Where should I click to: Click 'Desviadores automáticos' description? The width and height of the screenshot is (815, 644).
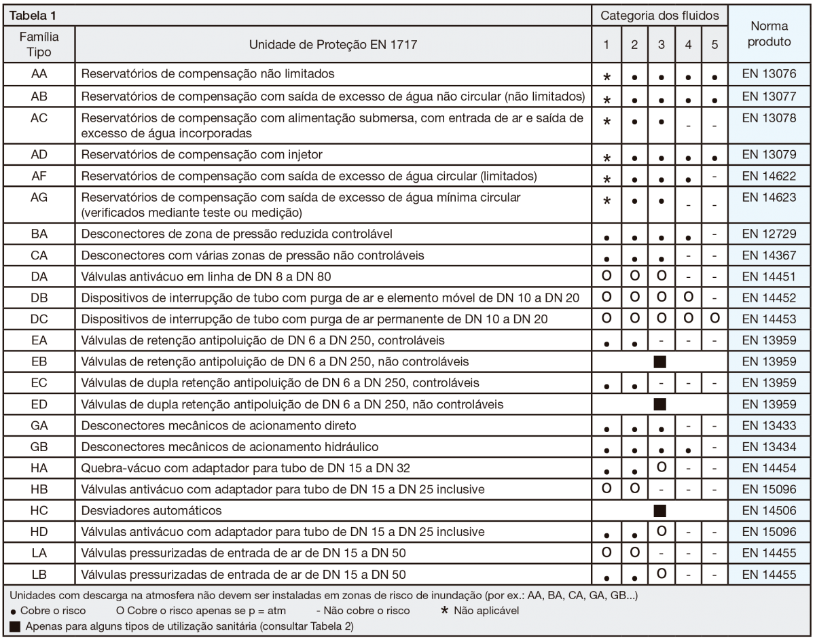click(150, 509)
